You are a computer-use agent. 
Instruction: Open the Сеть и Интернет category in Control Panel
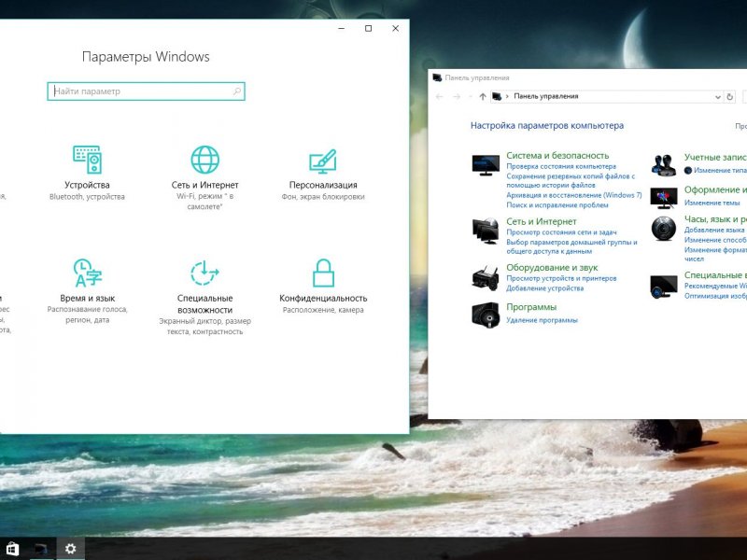click(x=542, y=221)
